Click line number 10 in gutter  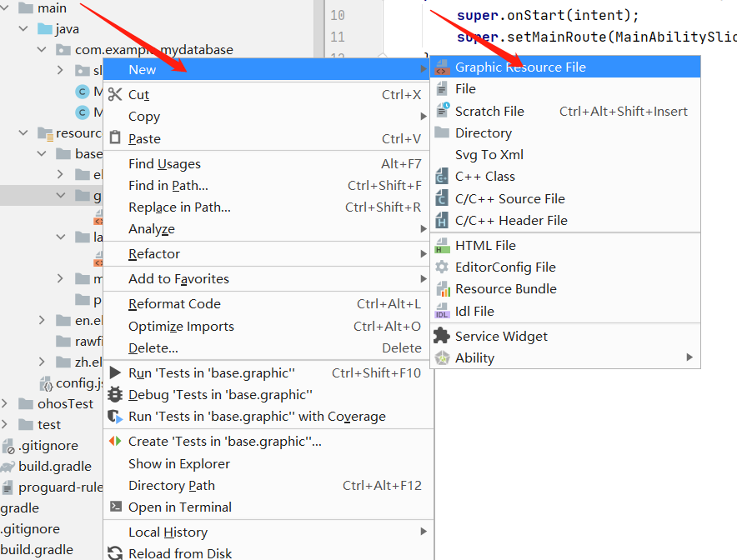338,16
